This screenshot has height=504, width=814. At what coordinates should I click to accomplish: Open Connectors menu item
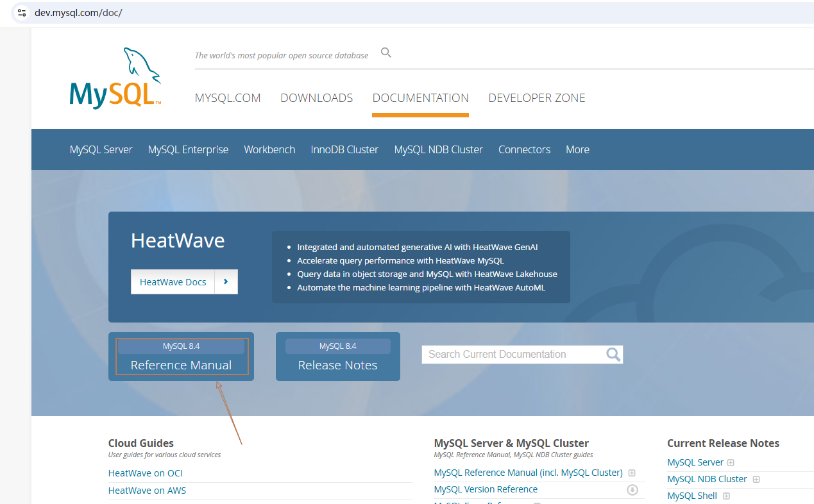pyautogui.click(x=524, y=149)
